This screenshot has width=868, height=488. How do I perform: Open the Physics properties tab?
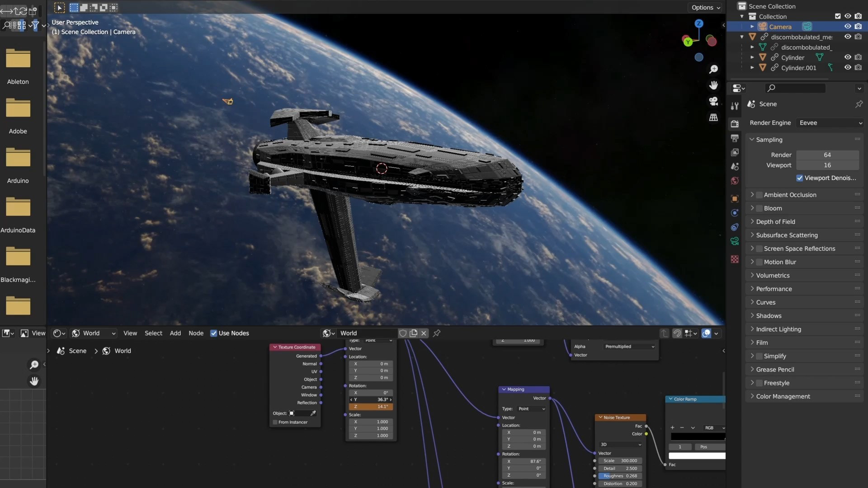(x=735, y=213)
